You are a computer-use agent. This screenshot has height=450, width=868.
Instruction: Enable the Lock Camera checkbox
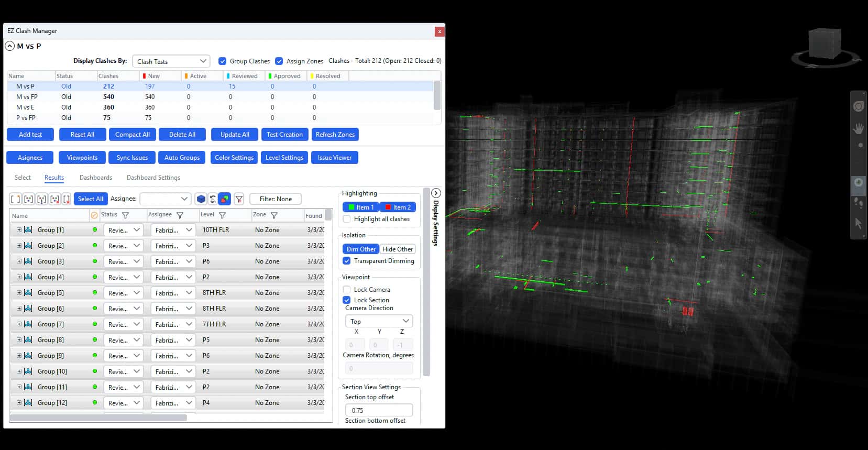tap(347, 290)
